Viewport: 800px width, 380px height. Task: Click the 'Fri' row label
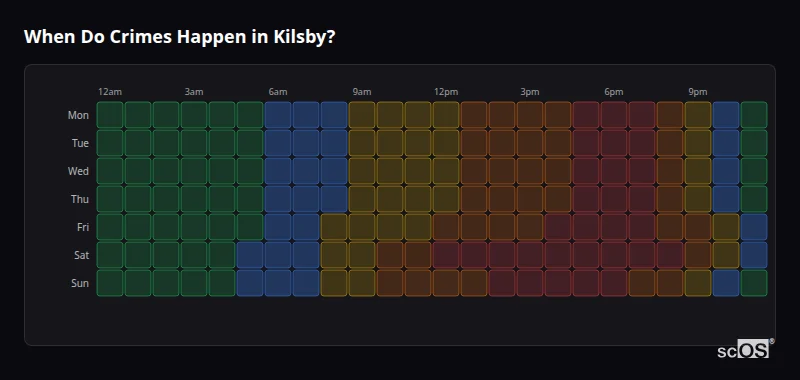[83, 227]
